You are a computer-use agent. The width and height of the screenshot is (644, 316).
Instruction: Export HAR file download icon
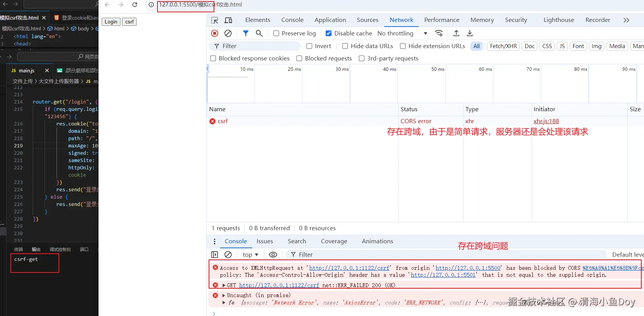click(470, 33)
